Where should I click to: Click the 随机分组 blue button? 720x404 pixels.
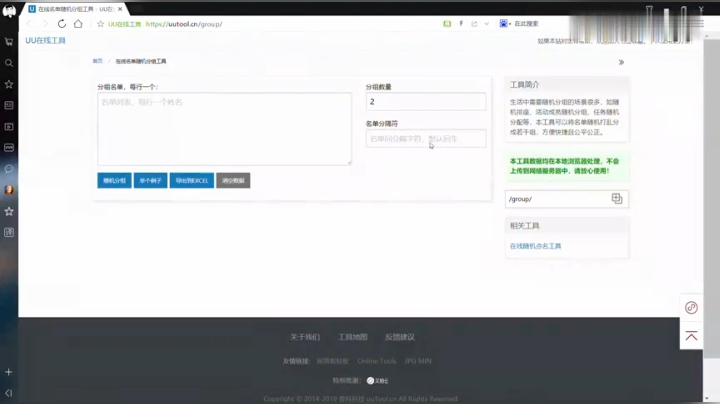point(114,180)
